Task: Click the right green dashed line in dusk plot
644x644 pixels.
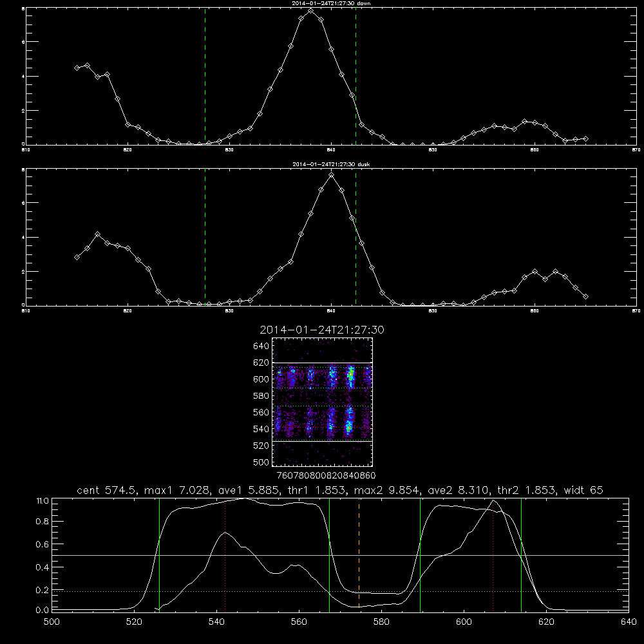Action: click(355, 238)
